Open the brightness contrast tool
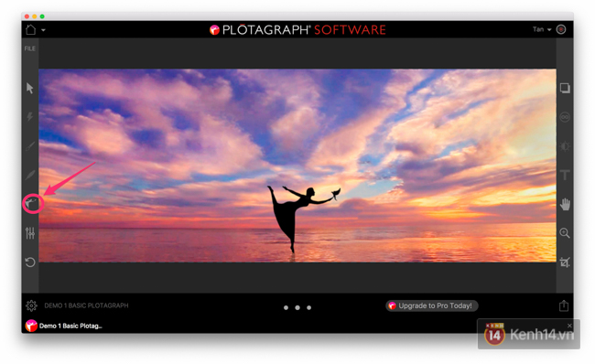 [565, 146]
